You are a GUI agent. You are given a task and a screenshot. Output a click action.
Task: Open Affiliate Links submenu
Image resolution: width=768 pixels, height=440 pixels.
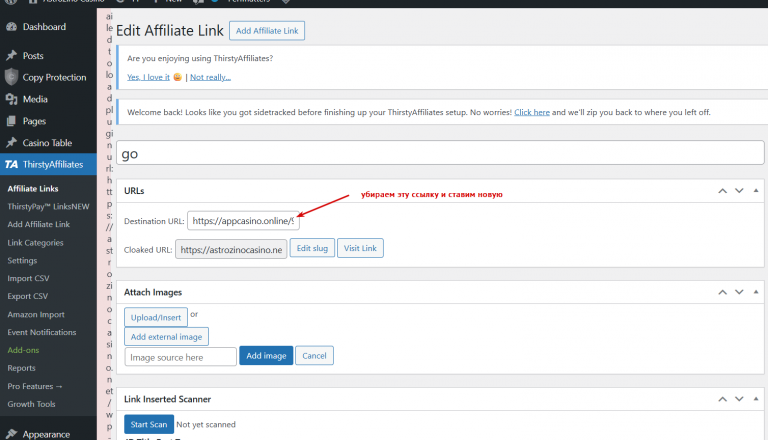pos(33,189)
